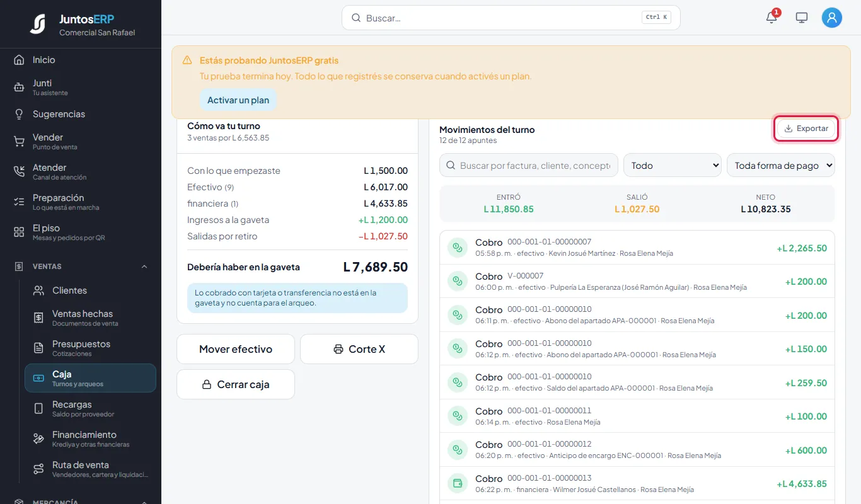
Task: Click the Vender shopping cart icon
Action: click(x=19, y=142)
